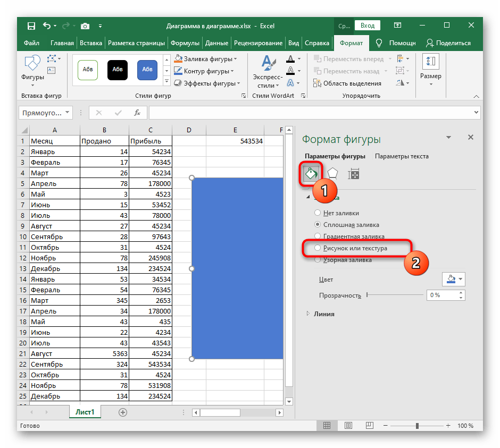Screen dimensions: 500x448
Task: Open the Вставка ribbon tab
Action: (91, 43)
